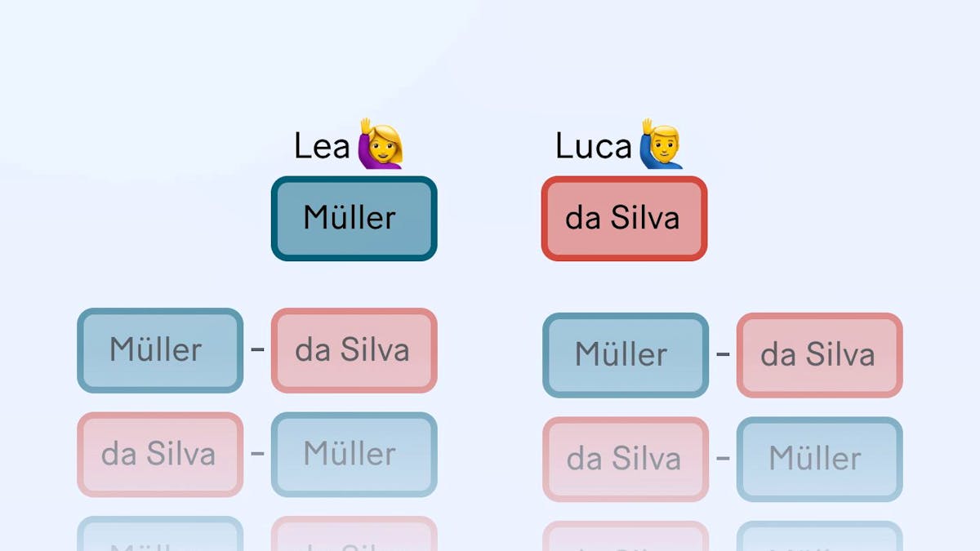This screenshot has width=980, height=551.
Task: Choose the bold red da Silva box under Luca
Action: (624, 218)
